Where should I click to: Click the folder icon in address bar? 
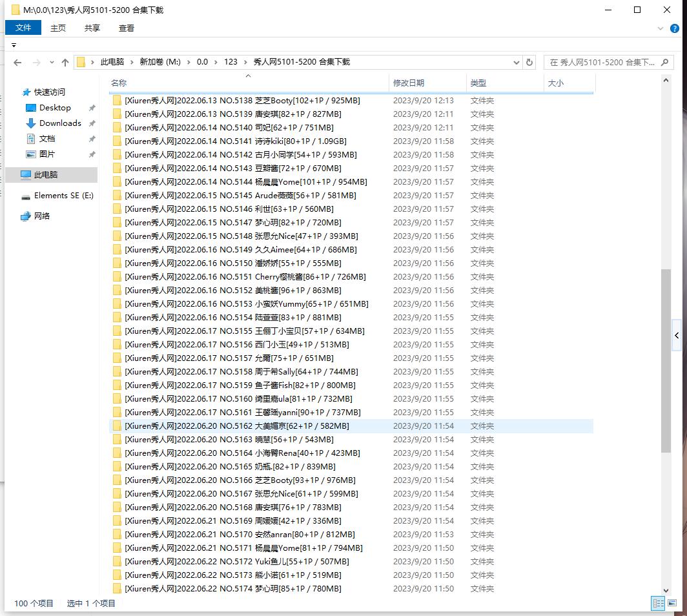point(81,62)
